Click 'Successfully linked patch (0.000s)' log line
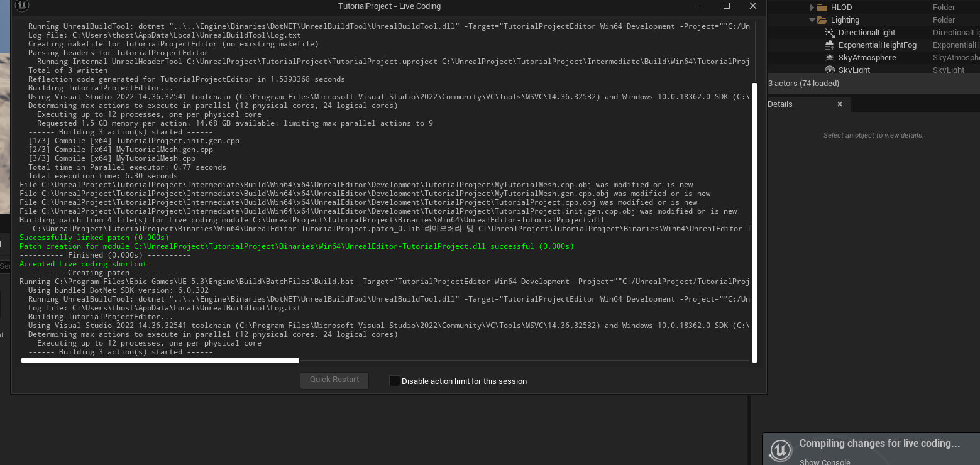Image resolution: width=980 pixels, height=465 pixels. (94, 238)
